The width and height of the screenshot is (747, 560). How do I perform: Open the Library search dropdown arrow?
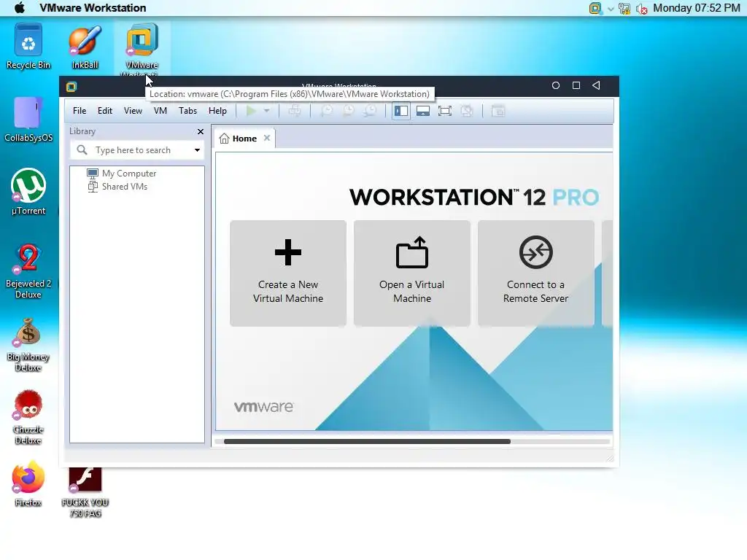tap(197, 150)
